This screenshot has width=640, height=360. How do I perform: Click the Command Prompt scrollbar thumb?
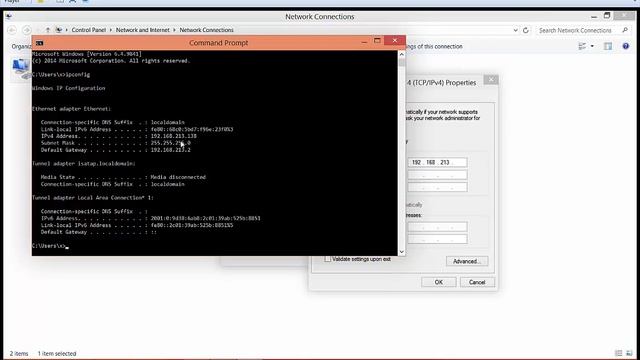coord(402,62)
